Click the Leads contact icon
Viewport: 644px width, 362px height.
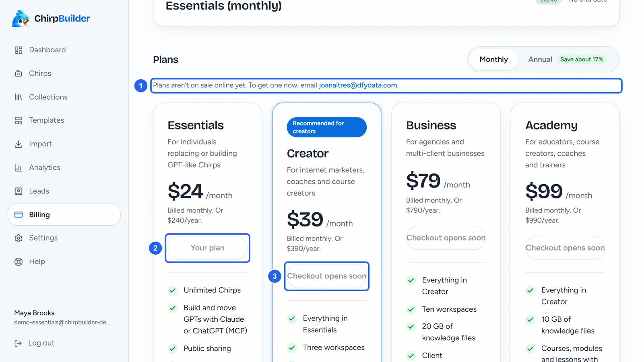(19, 191)
